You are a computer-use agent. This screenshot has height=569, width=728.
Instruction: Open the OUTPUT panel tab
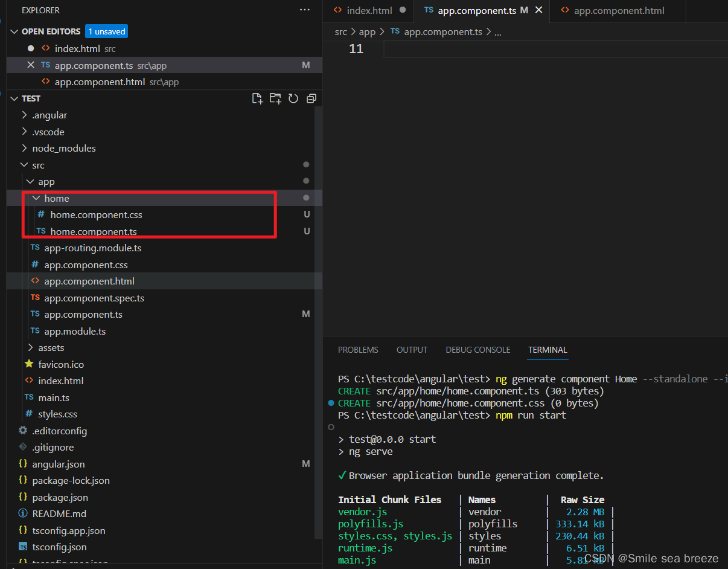click(x=412, y=350)
